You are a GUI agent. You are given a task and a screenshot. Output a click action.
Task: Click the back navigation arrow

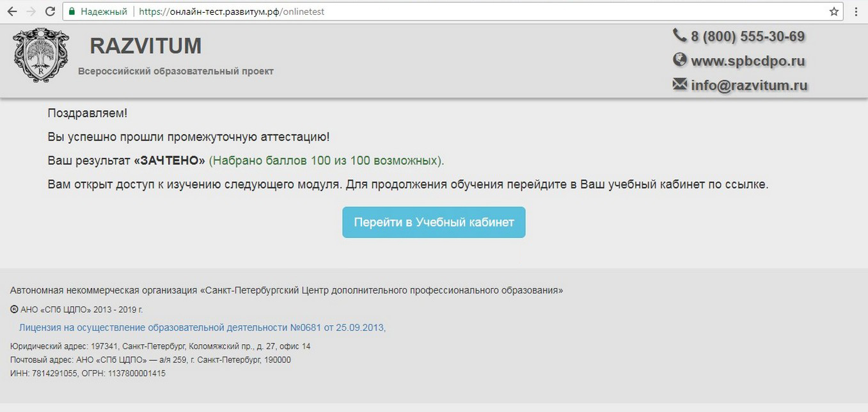(x=13, y=11)
